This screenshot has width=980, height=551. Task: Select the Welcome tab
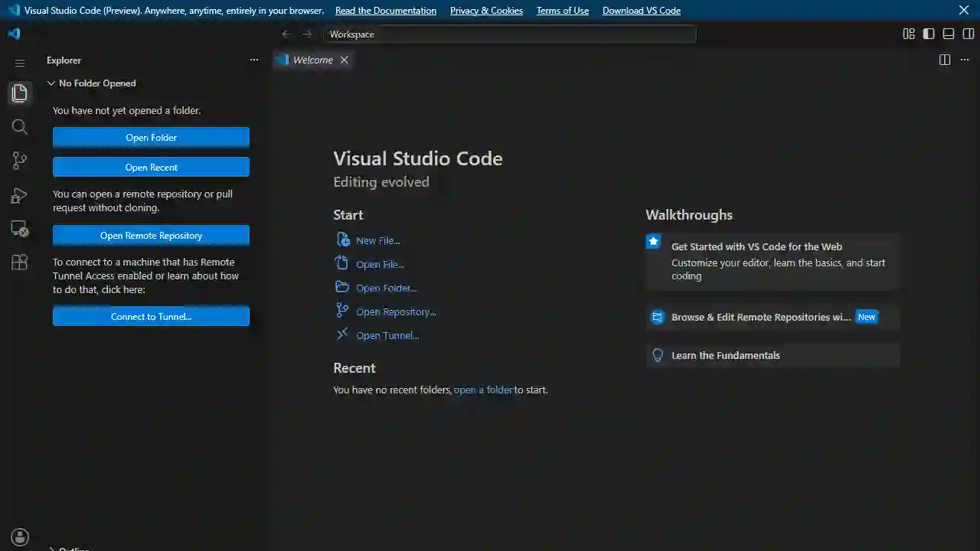point(312,60)
